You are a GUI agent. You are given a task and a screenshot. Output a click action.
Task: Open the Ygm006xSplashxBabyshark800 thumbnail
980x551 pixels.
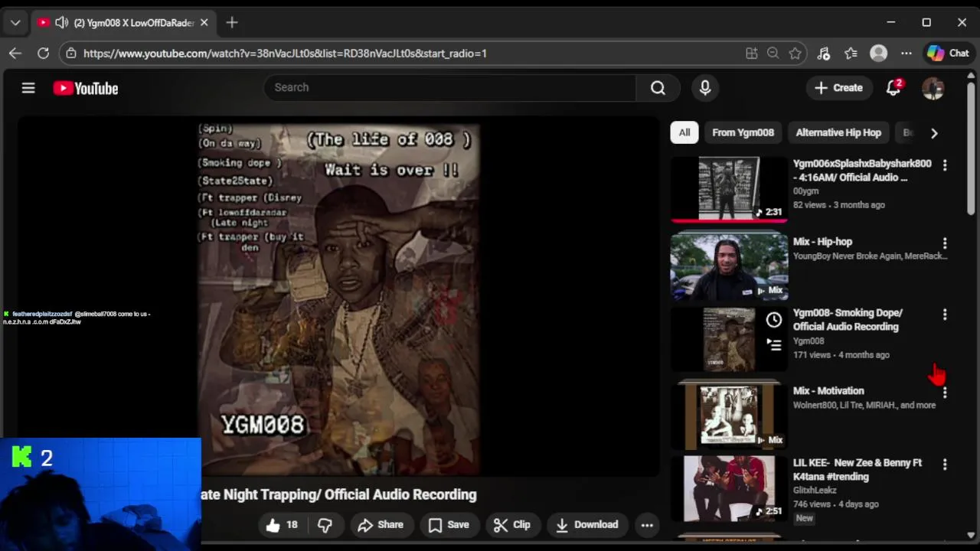click(x=729, y=189)
